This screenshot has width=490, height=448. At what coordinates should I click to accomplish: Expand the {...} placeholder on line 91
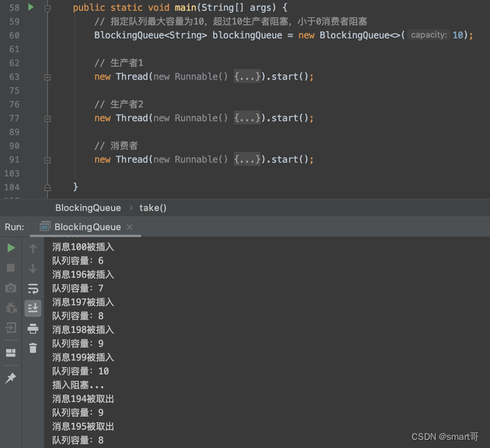(x=247, y=159)
